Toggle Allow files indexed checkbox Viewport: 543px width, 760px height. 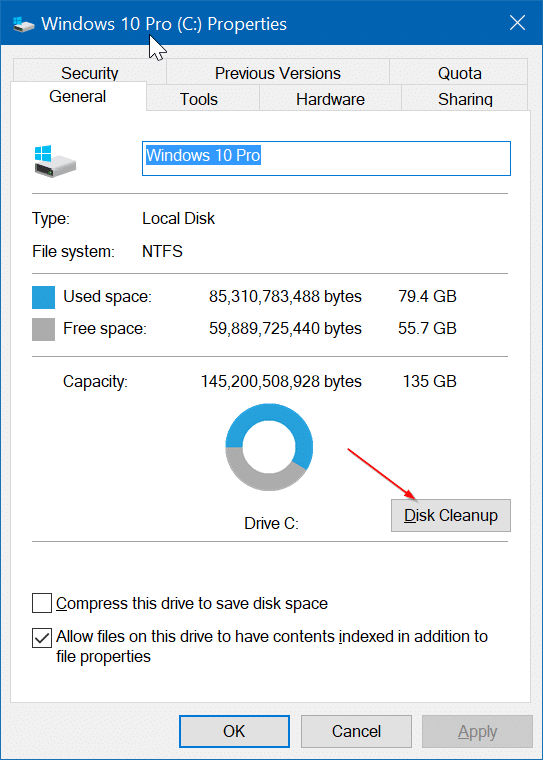click(x=42, y=638)
